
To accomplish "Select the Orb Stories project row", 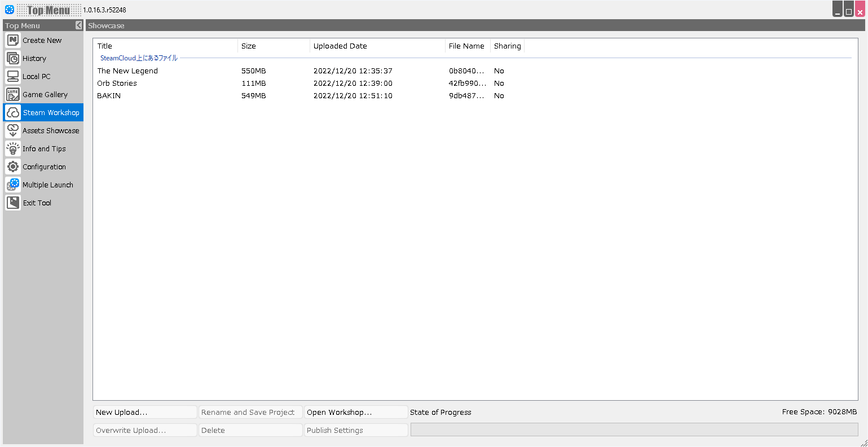I will pyautogui.click(x=117, y=84).
